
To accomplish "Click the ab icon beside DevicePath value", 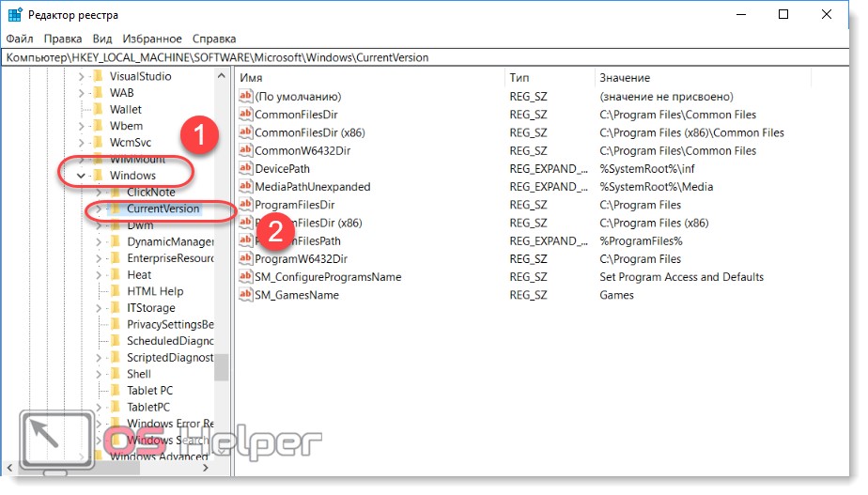I will click(x=246, y=169).
